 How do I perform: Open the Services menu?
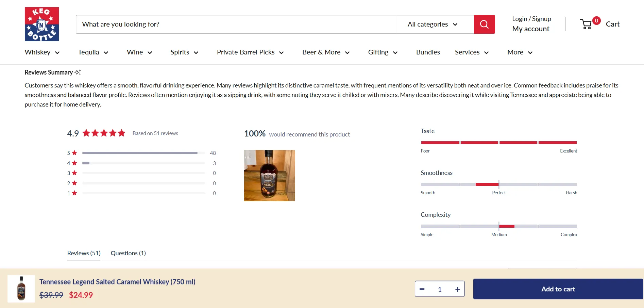(472, 52)
